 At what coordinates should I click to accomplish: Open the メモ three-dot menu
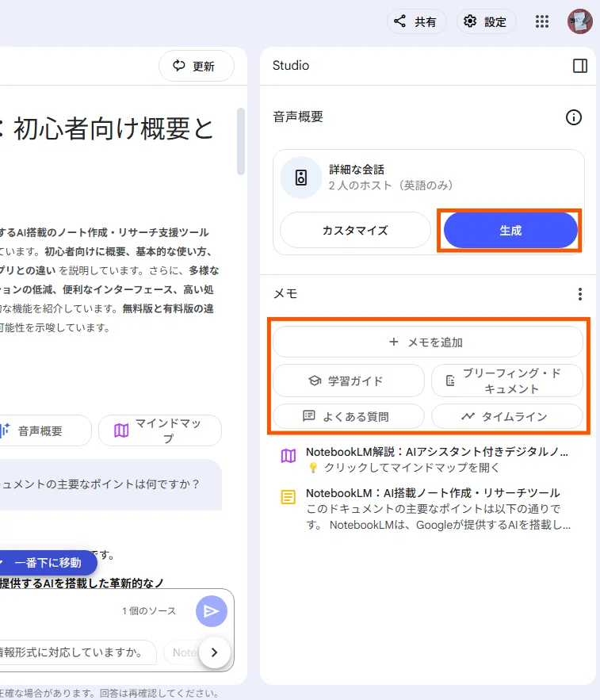click(580, 294)
